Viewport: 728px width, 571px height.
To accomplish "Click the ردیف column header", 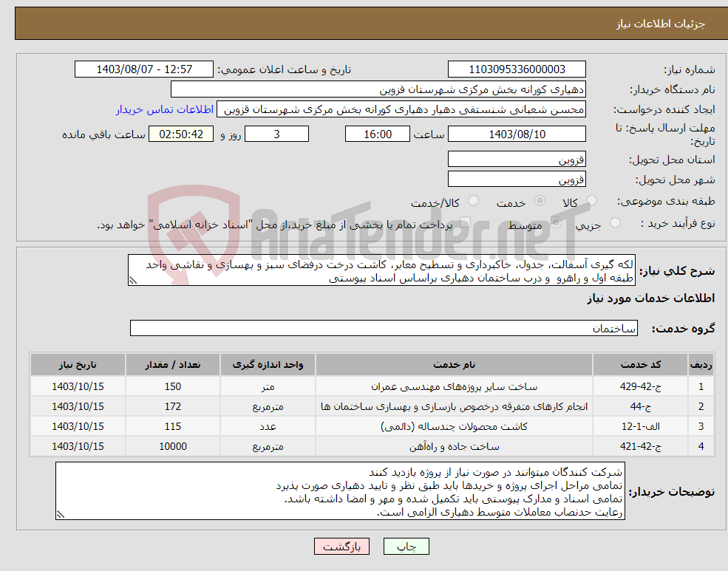I will (701, 365).
